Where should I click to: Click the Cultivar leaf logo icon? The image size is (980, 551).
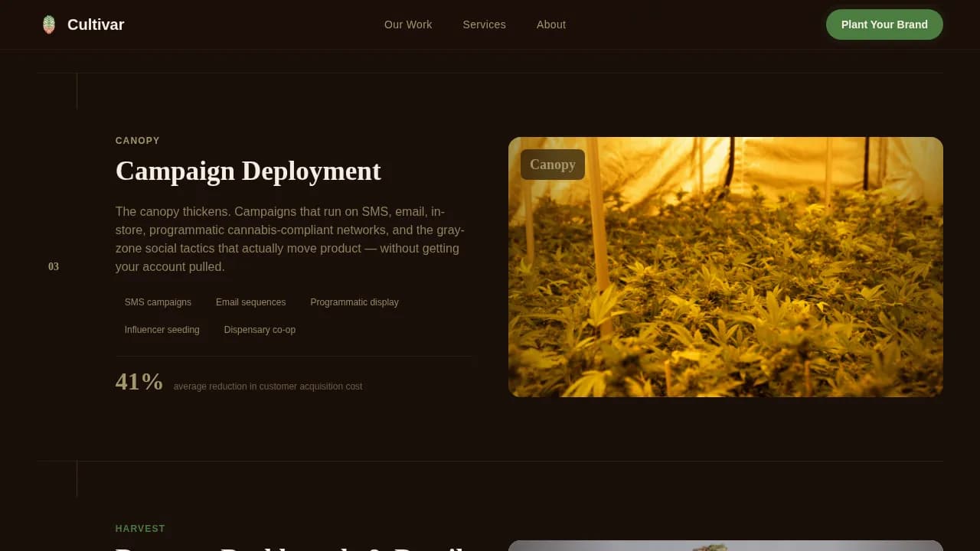pos(49,24)
